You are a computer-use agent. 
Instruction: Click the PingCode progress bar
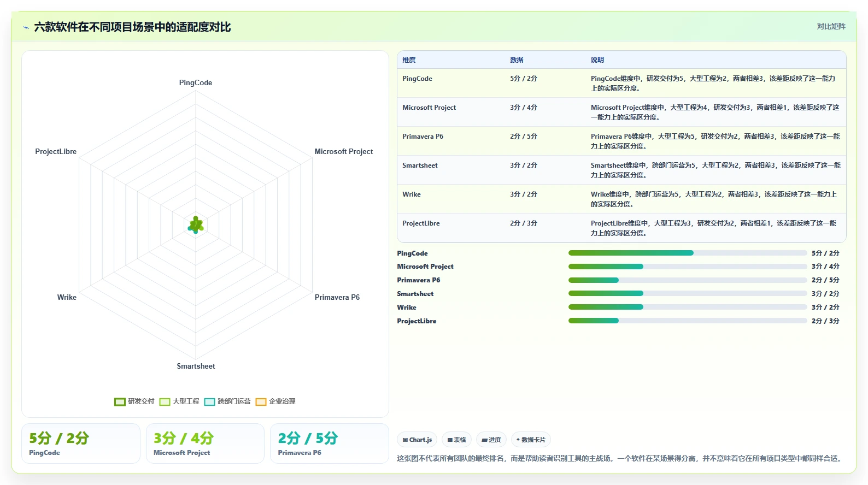pyautogui.click(x=688, y=253)
